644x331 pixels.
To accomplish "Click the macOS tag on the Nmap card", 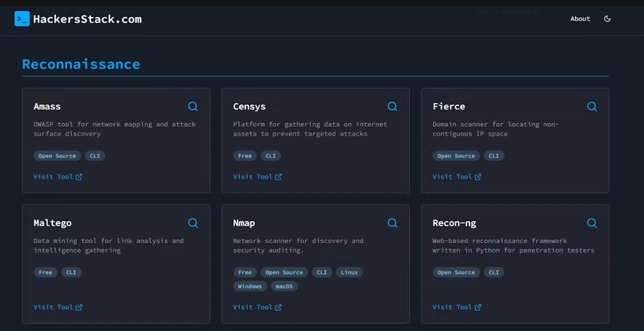I will 284,286.
